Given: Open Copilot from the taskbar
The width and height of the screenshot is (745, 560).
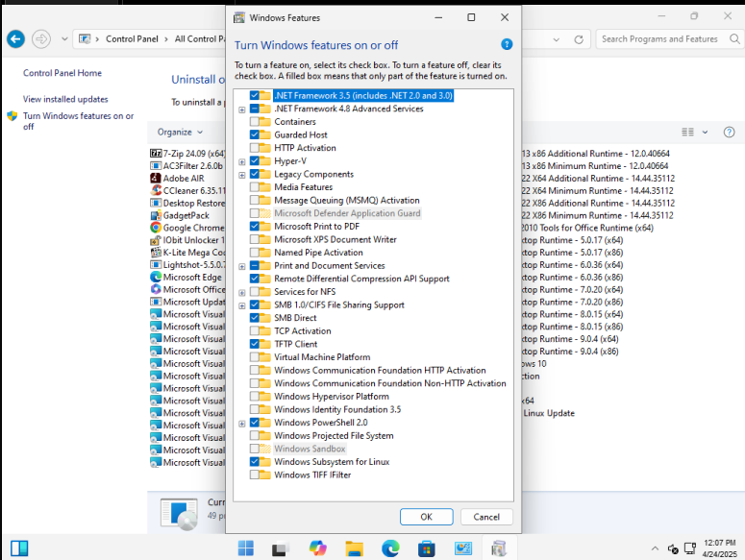Looking at the screenshot, I should (x=318, y=548).
